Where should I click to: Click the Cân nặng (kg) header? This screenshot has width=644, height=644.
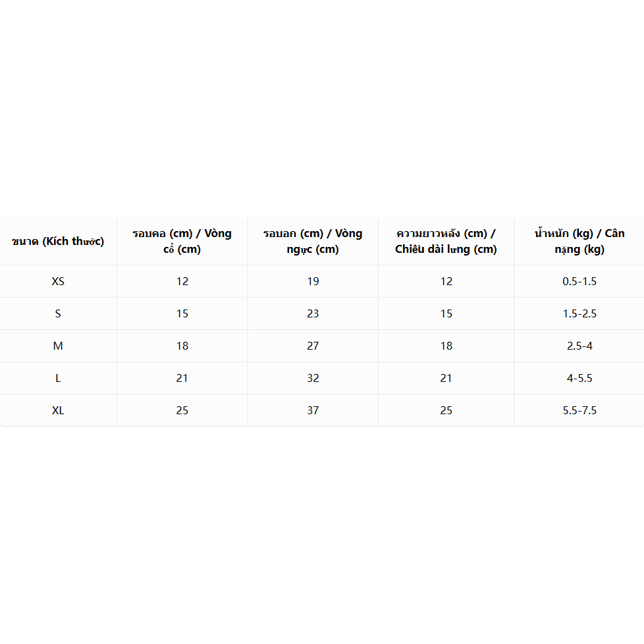pos(579,241)
